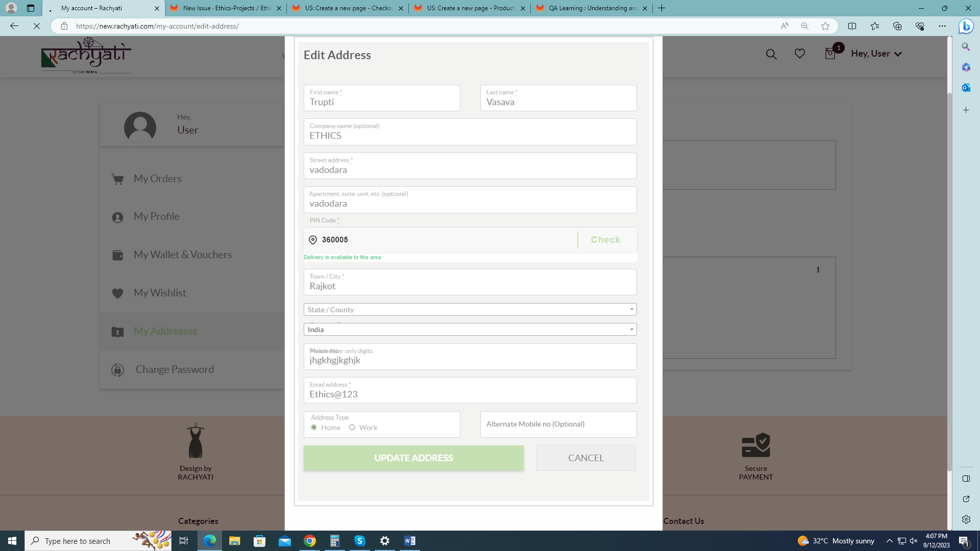Open My Orders in account sidebar
The image size is (980, 551).
click(158, 179)
